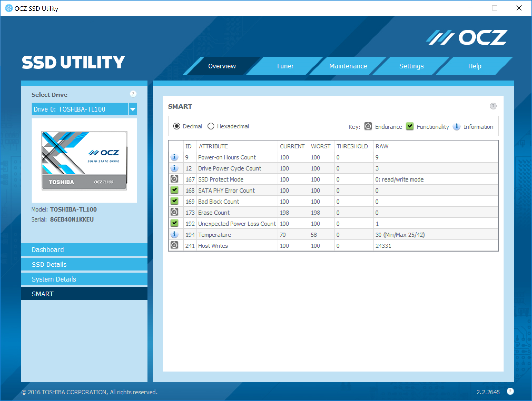Select the Hexadecimal radio button
This screenshot has height=401, width=532.
click(x=211, y=126)
